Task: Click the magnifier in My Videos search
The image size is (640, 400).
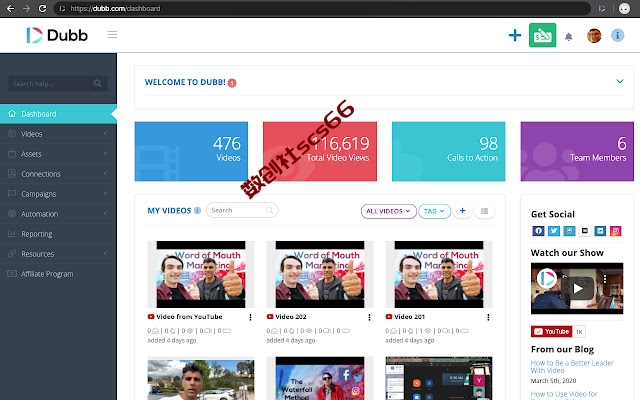Action: pos(269,210)
